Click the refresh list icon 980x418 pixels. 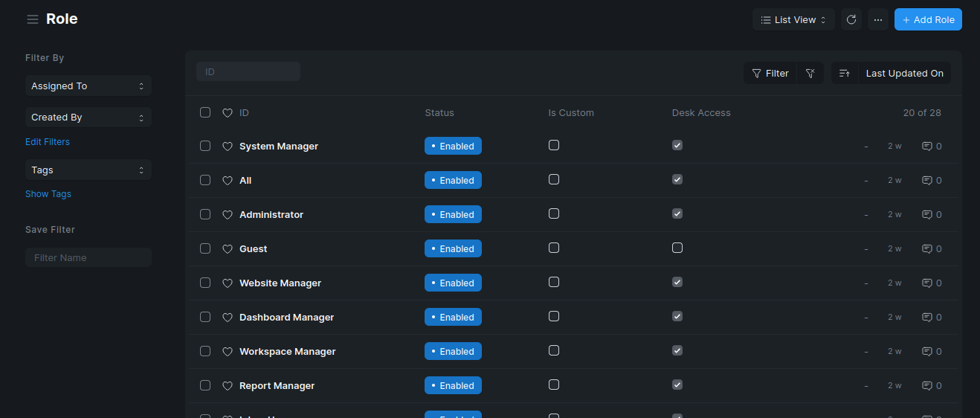tap(851, 20)
